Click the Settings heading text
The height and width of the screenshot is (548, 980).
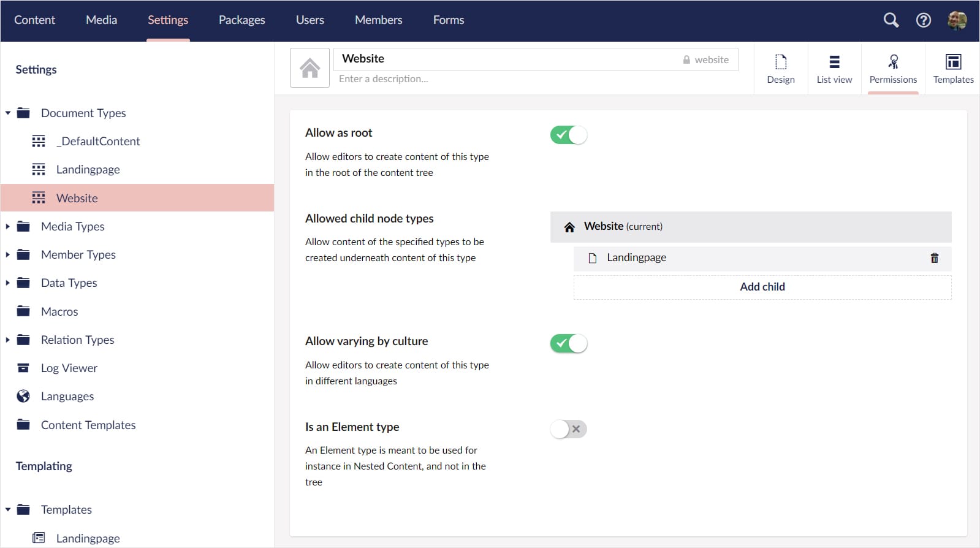(36, 69)
